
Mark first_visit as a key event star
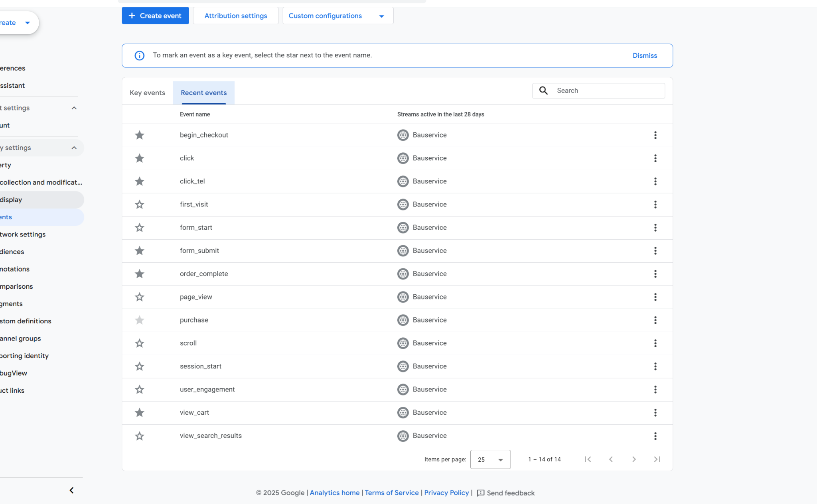[139, 205]
